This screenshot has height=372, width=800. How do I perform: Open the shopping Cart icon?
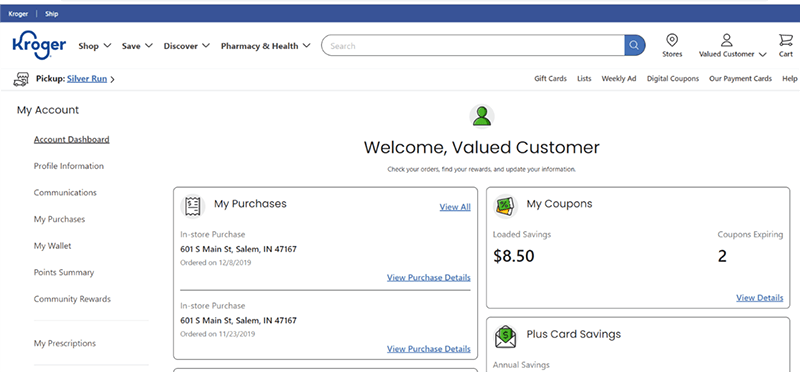pos(785,40)
